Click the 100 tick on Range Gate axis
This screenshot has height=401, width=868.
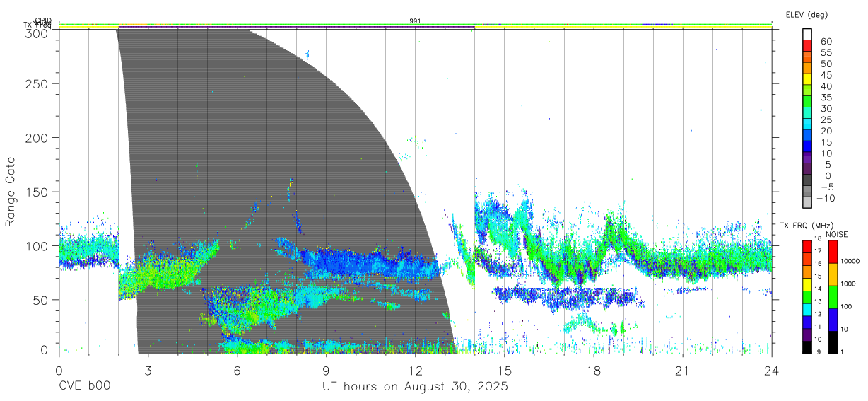37,245
